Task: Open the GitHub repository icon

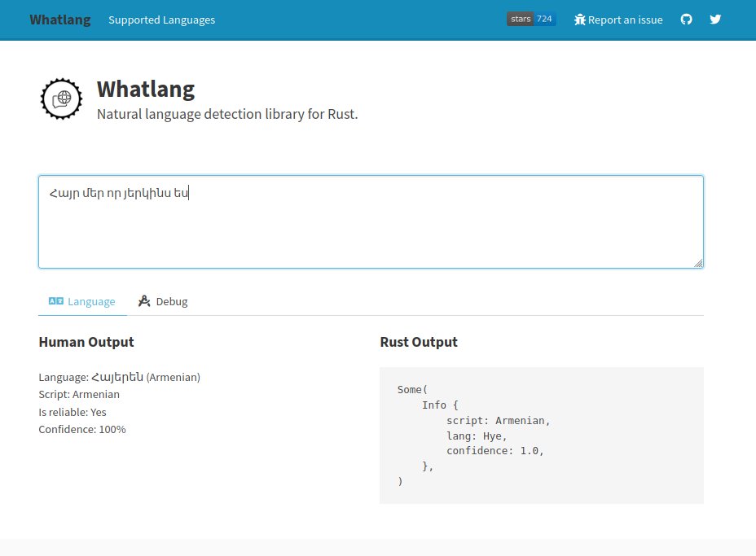Action: coord(686,20)
